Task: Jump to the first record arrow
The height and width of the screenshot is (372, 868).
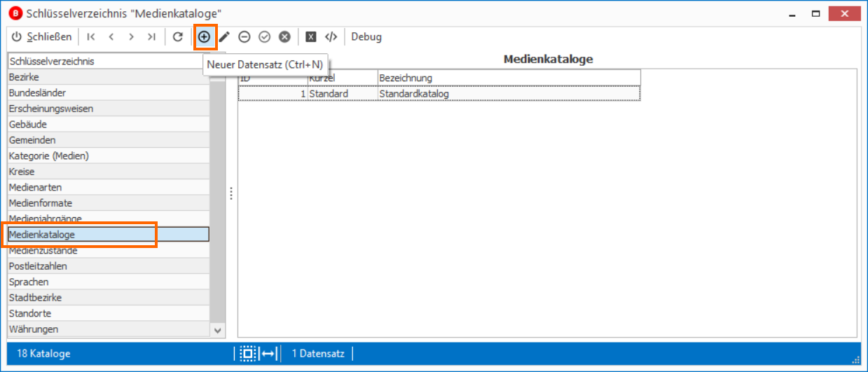Action: click(91, 36)
